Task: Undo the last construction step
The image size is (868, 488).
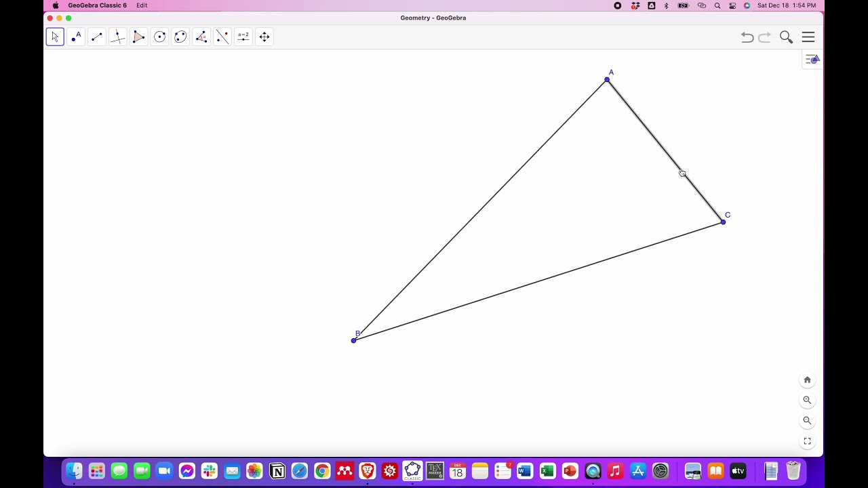Action: [747, 37]
